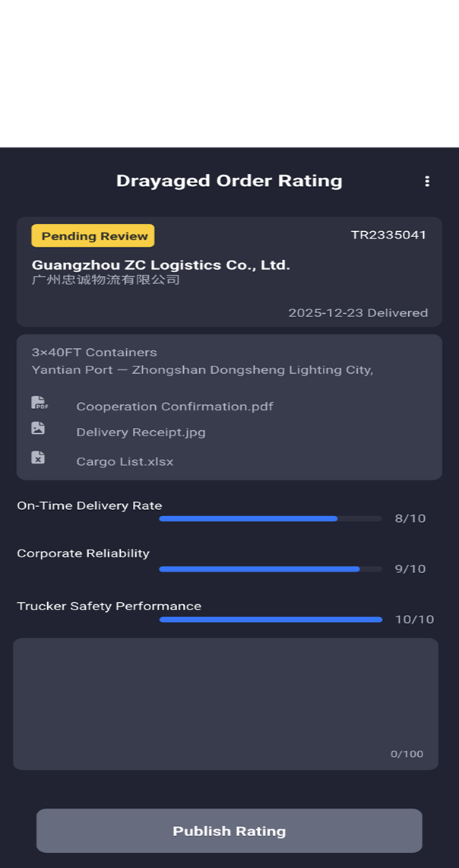Click the spreadsheet file icon
459x868 pixels.
(x=38, y=458)
